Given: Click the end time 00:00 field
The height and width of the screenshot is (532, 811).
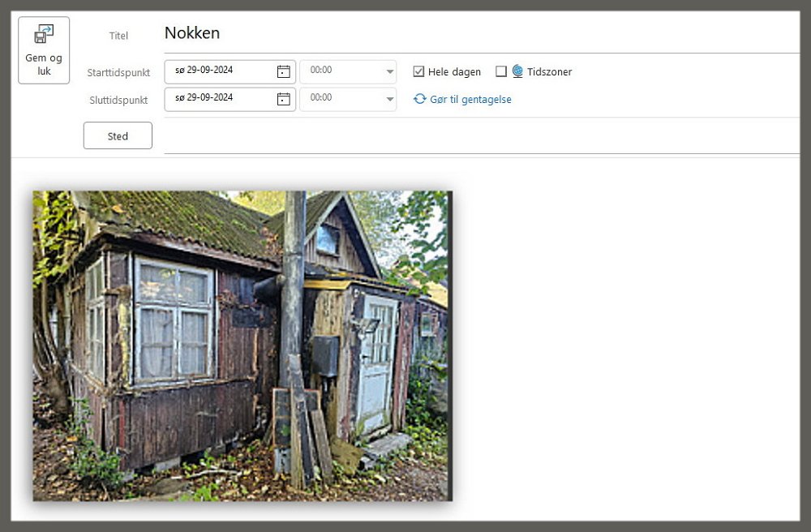Looking at the screenshot, I should 341,99.
